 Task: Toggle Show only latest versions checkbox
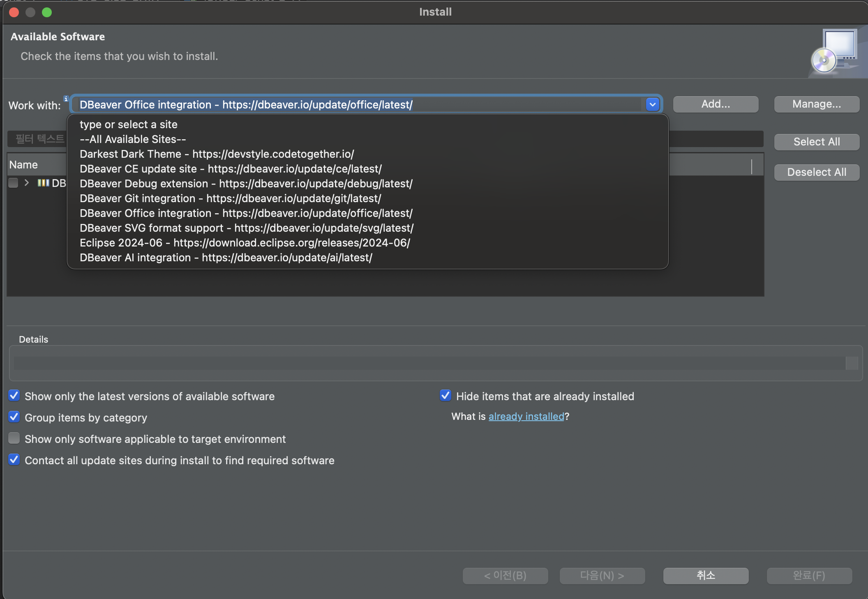14,396
